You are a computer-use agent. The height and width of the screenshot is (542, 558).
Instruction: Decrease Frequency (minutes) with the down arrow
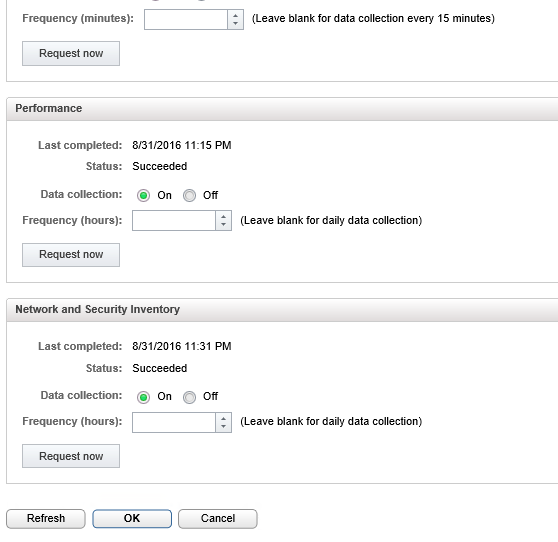click(235, 24)
